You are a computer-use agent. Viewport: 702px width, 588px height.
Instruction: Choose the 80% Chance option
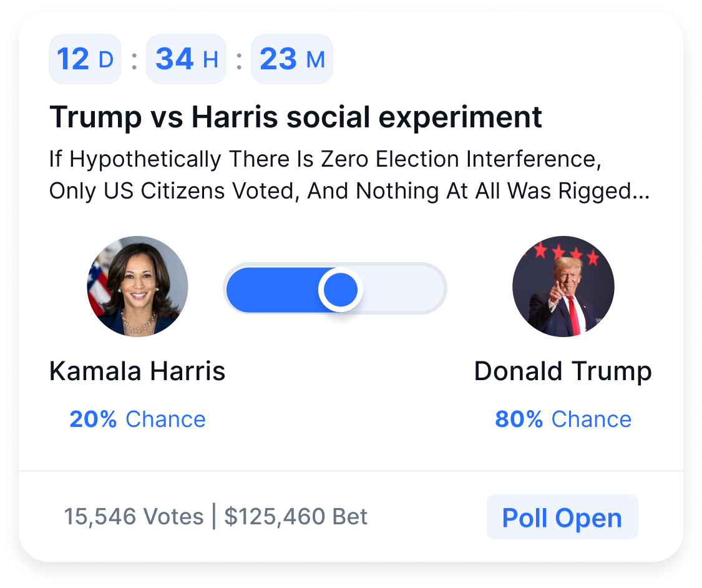click(563, 419)
